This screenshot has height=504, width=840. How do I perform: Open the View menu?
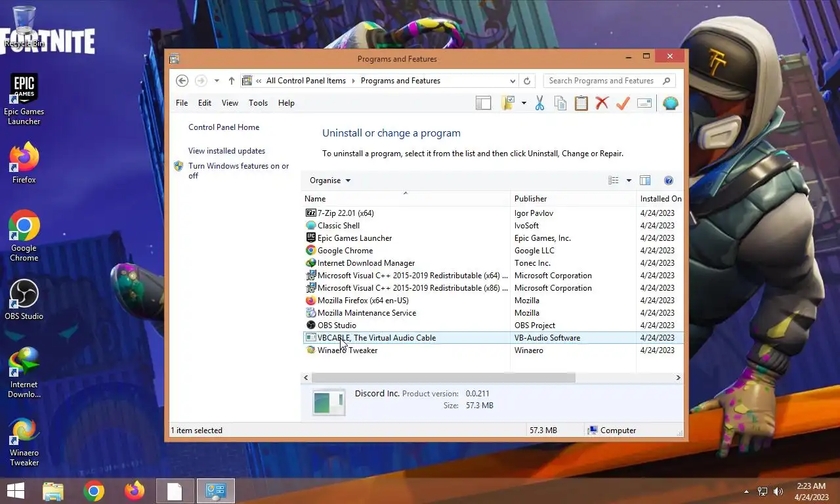point(230,103)
